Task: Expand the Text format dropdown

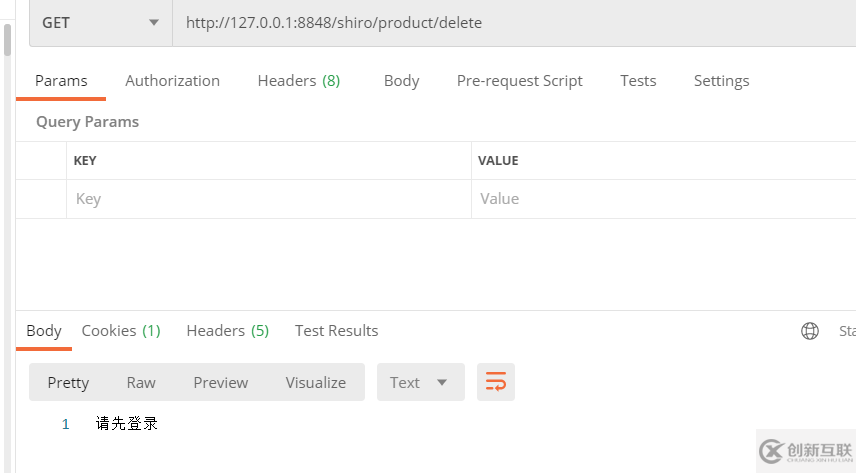Action: click(x=420, y=382)
